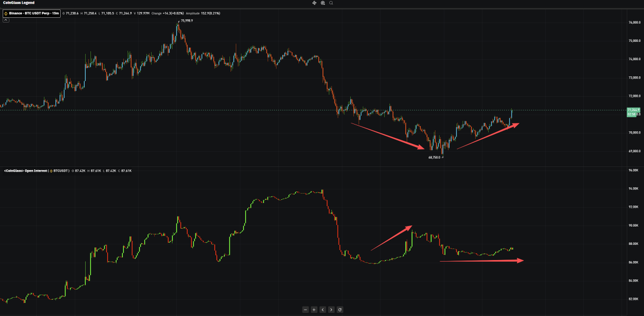
Task: Zoom in with the plus button
Action: point(314,310)
